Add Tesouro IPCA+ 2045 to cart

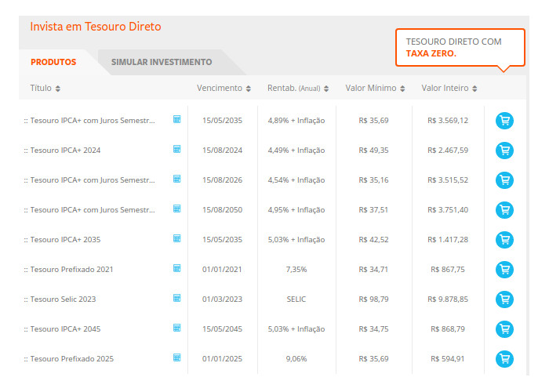[504, 329]
